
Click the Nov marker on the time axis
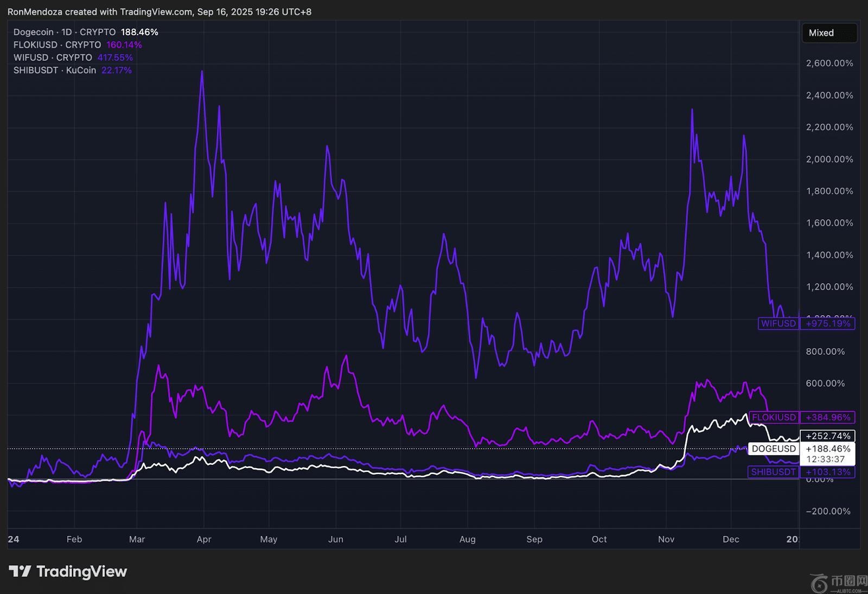tap(666, 539)
